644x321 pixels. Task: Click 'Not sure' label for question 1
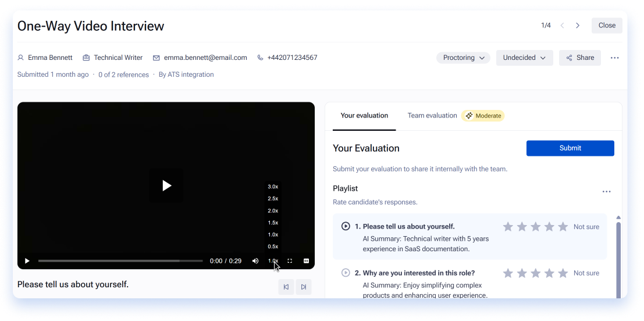coord(586,227)
